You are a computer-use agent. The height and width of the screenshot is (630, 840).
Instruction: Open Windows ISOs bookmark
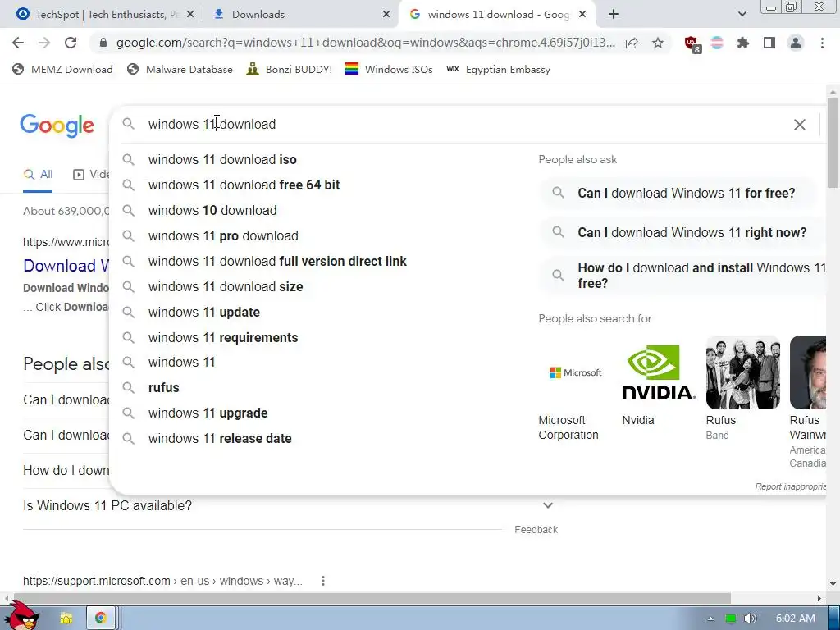pos(389,70)
